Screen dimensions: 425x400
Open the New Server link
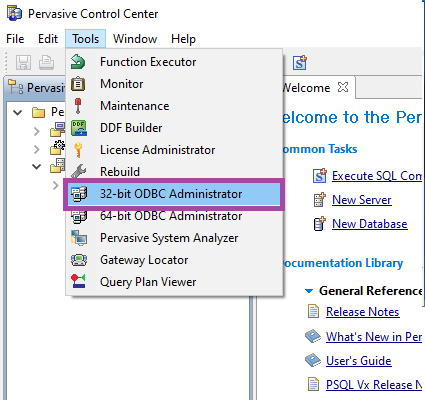(x=362, y=200)
